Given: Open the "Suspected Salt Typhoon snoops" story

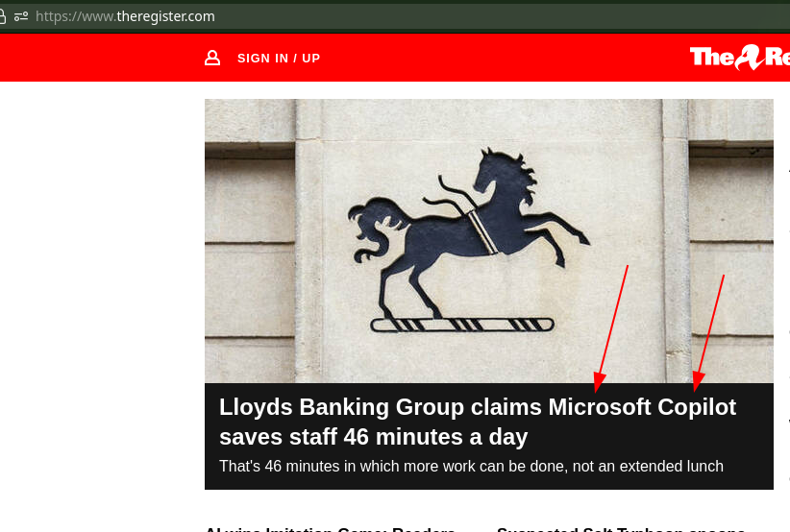Looking at the screenshot, I should (621, 529).
